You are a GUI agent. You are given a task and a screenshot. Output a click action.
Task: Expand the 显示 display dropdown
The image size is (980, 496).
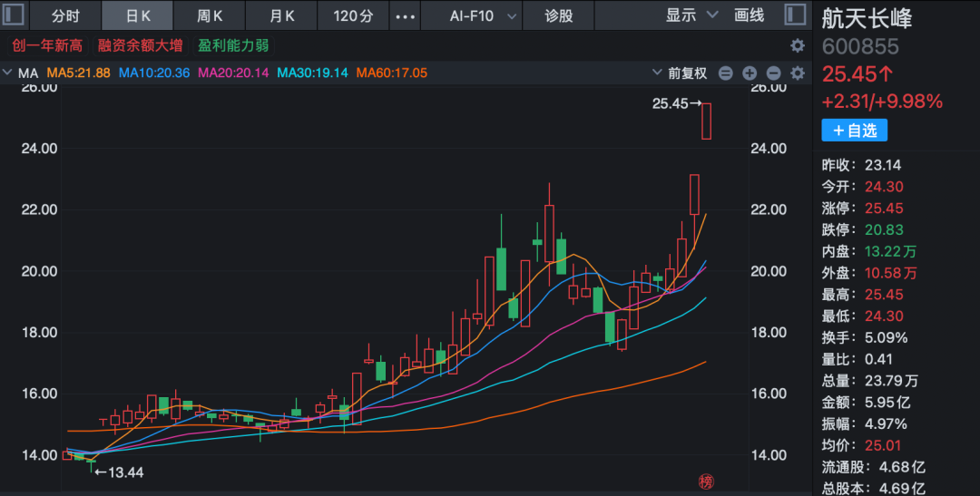coord(691,15)
